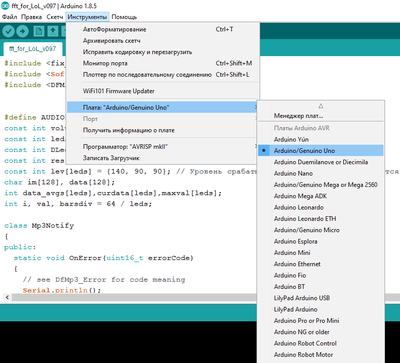Screen dimensions: 400x363
Task: Click the Open sketch toolbar icon
Action: point(53,31)
